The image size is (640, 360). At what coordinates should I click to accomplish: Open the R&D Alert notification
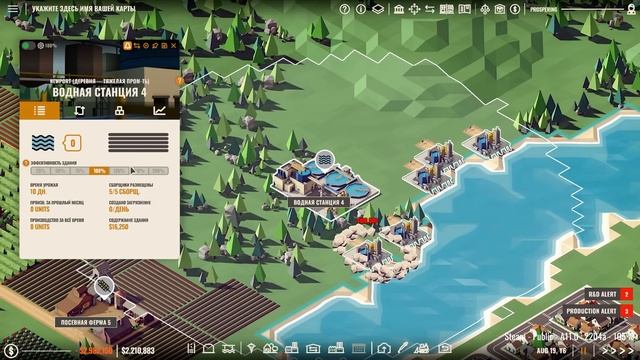(608, 294)
